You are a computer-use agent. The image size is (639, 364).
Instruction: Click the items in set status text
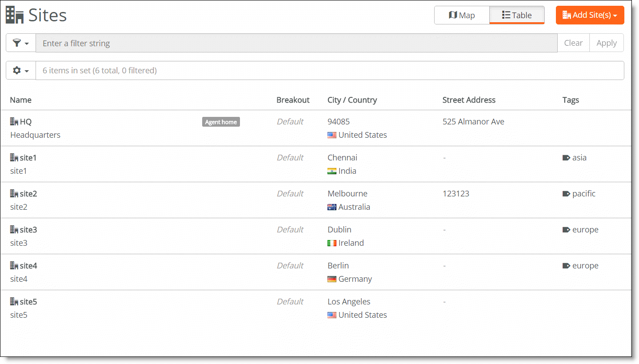coord(100,70)
